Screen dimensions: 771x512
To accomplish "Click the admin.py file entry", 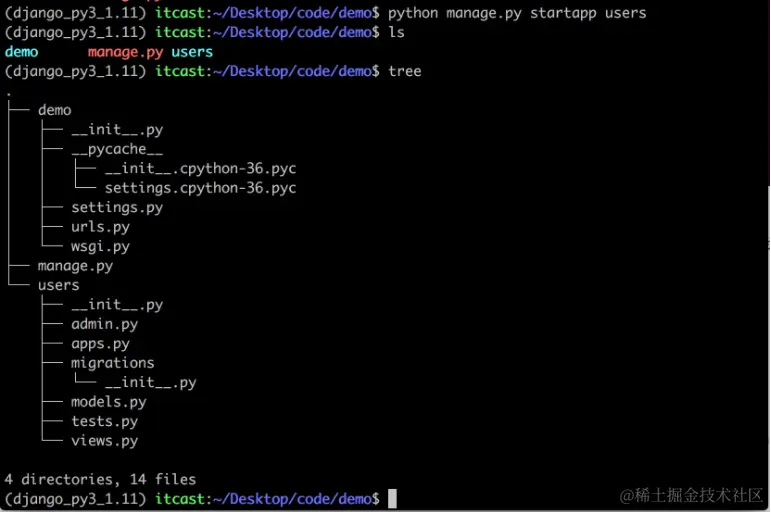I will 104,324.
